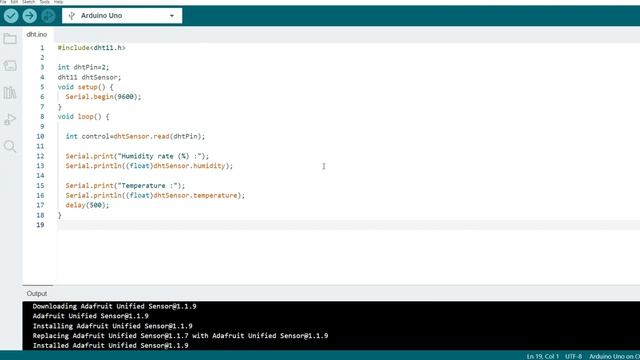Open the Tools menu
Screen dimensions: 640x360
point(44,2)
